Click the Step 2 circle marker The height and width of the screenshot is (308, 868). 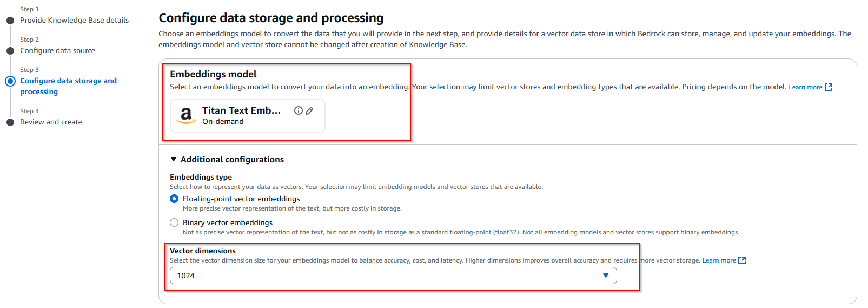coord(10,51)
